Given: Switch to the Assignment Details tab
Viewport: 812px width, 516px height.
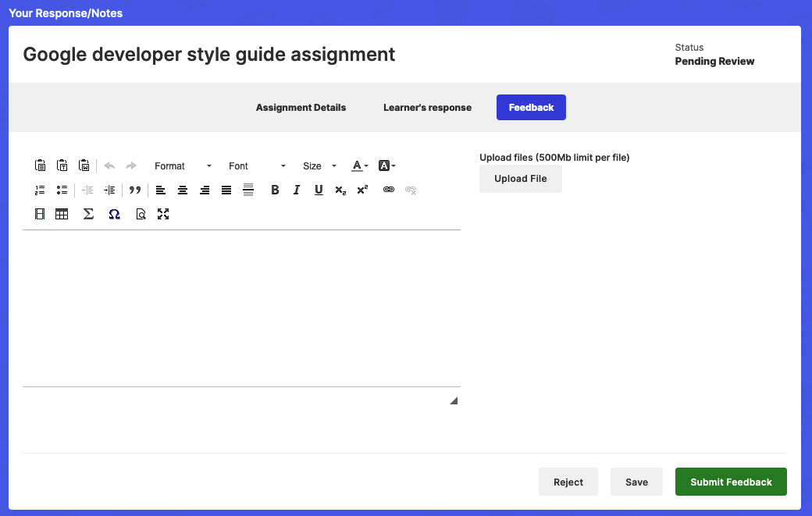Looking at the screenshot, I should click(301, 107).
